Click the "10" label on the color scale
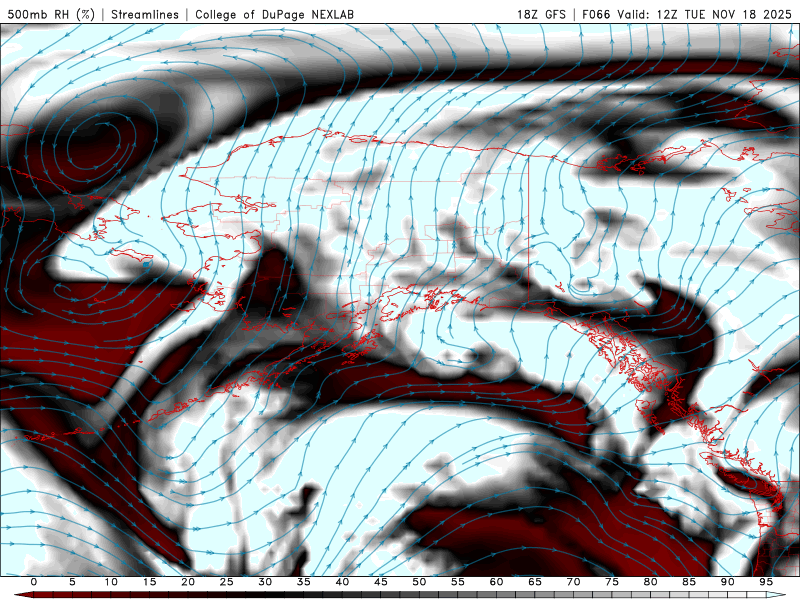The image size is (800, 600). pyautogui.click(x=111, y=582)
